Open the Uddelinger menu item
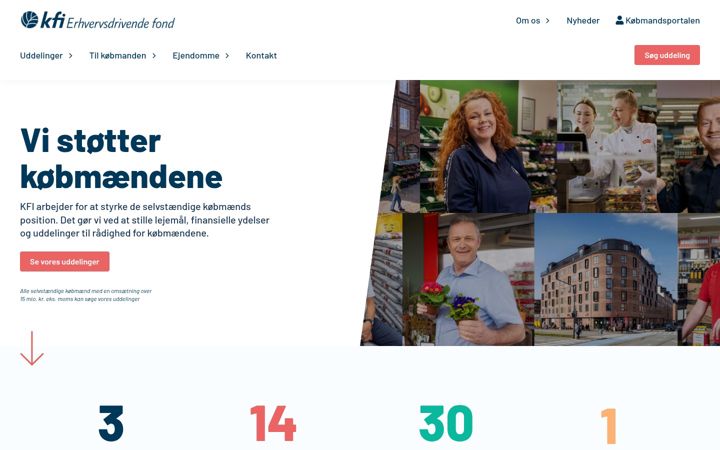This screenshot has width=720, height=450. (x=41, y=56)
